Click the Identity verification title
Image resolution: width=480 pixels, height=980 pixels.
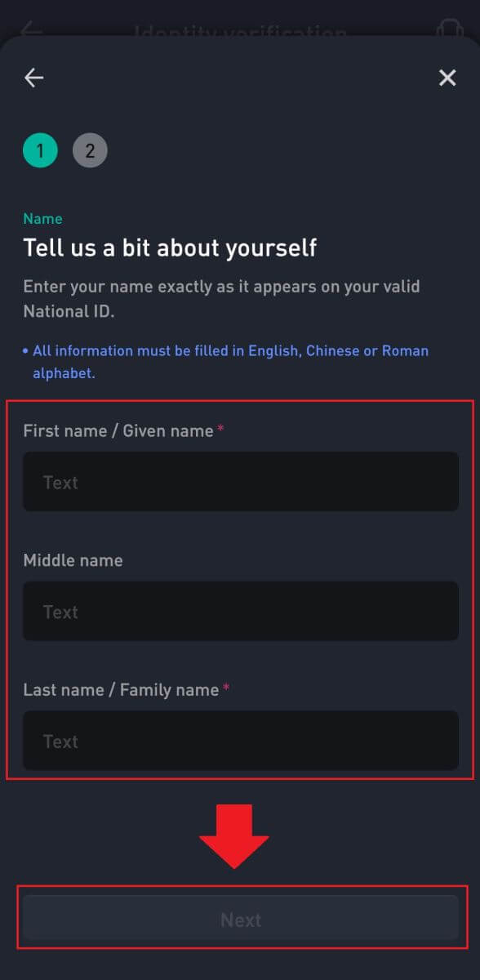click(240, 31)
